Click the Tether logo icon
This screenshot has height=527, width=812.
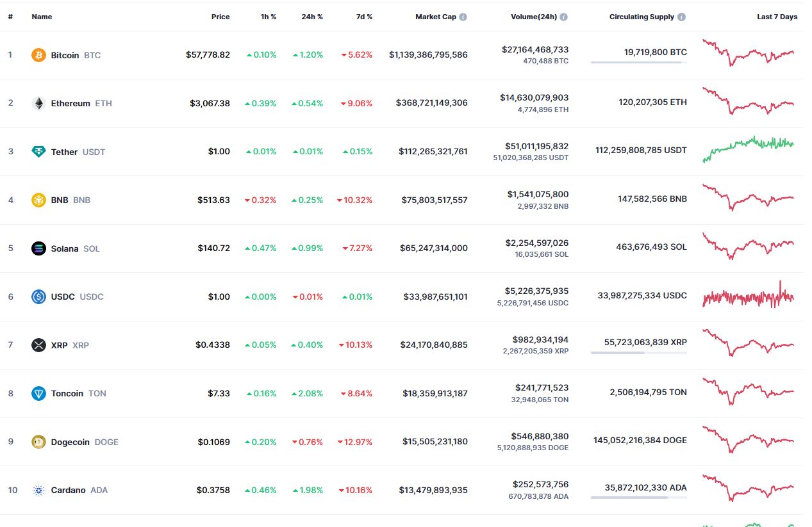39,152
